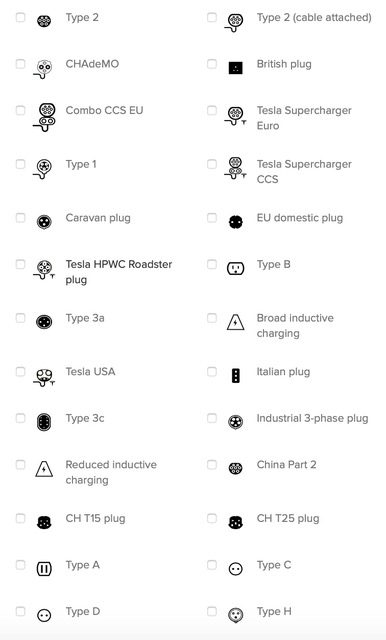This screenshot has width=386, height=640.
Task: Click the Industrial 3-phase plug label
Action: [x=312, y=418]
